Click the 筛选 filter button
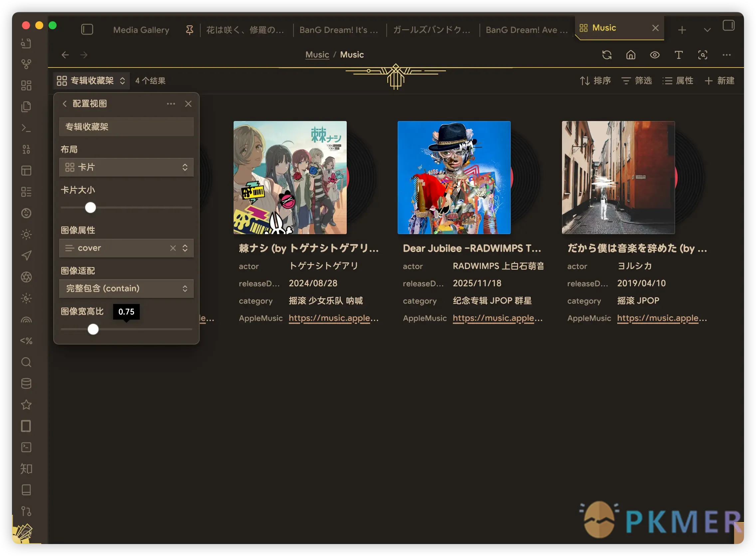The image size is (756, 556). click(x=637, y=81)
